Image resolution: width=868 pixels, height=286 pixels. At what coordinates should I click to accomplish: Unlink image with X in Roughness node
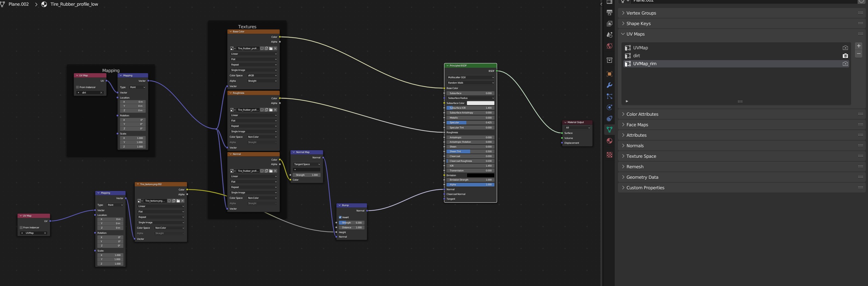click(x=275, y=110)
